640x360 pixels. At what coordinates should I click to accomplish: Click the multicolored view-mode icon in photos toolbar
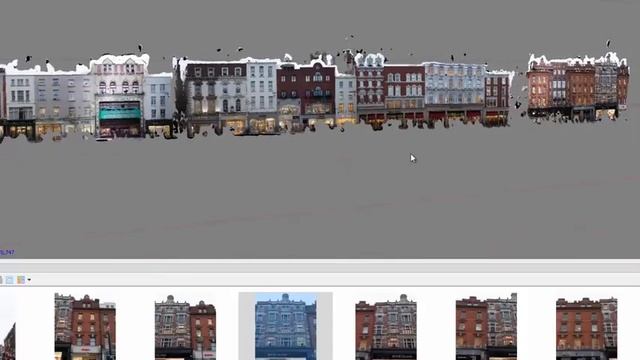pyautogui.click(x=21, y=280)
